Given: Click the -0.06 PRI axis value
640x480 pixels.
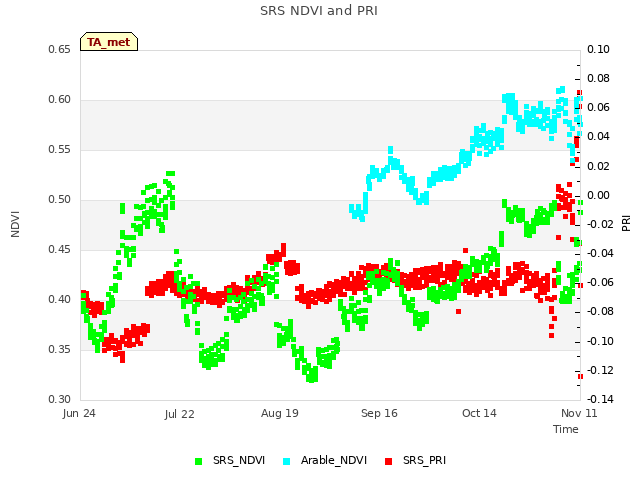Looking at the screenshot, I should point(600,282).
